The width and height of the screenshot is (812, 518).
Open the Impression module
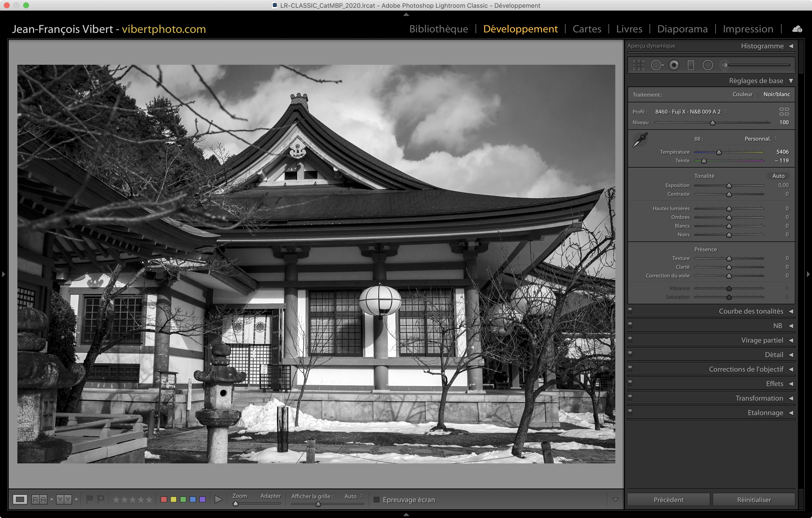click(x=747, y=29)
